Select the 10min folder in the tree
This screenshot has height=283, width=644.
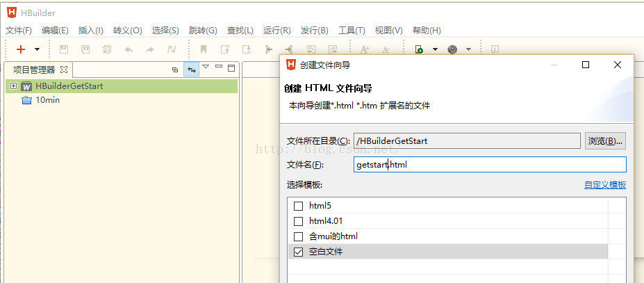(x=48, y=100)
